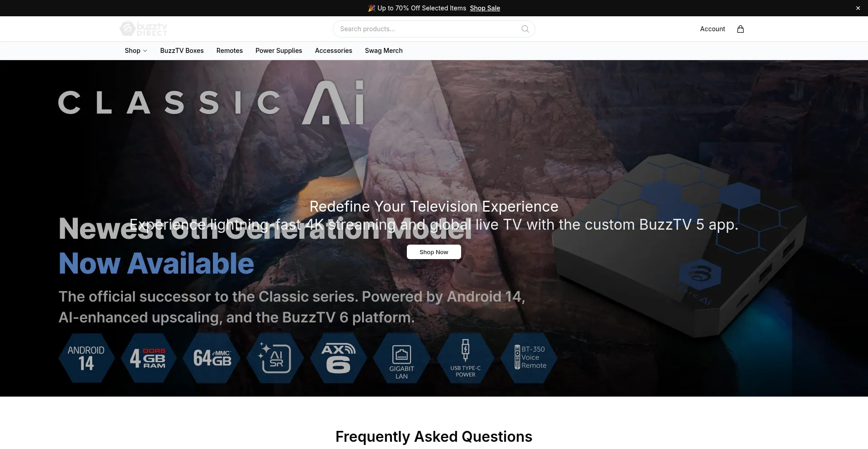This screenshot has width=868, height=449.
Task: Click the Android 14 hexagon badge
Action: [86, 358]
